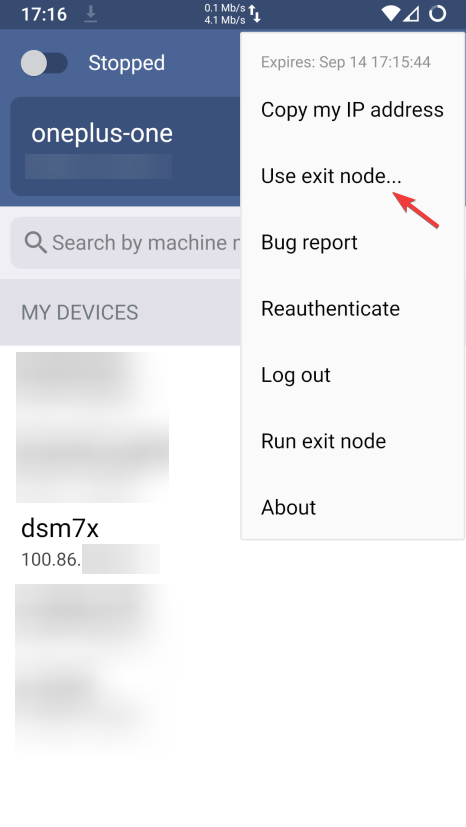Tap the oneplus-one device card

(125, 146)
